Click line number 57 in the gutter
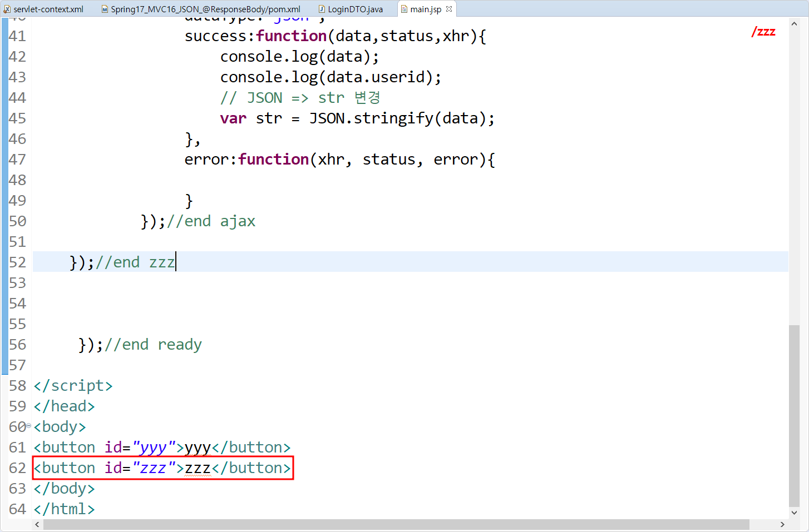The width and height of the screenshot is (809, 532). click(x=17, y=365)
